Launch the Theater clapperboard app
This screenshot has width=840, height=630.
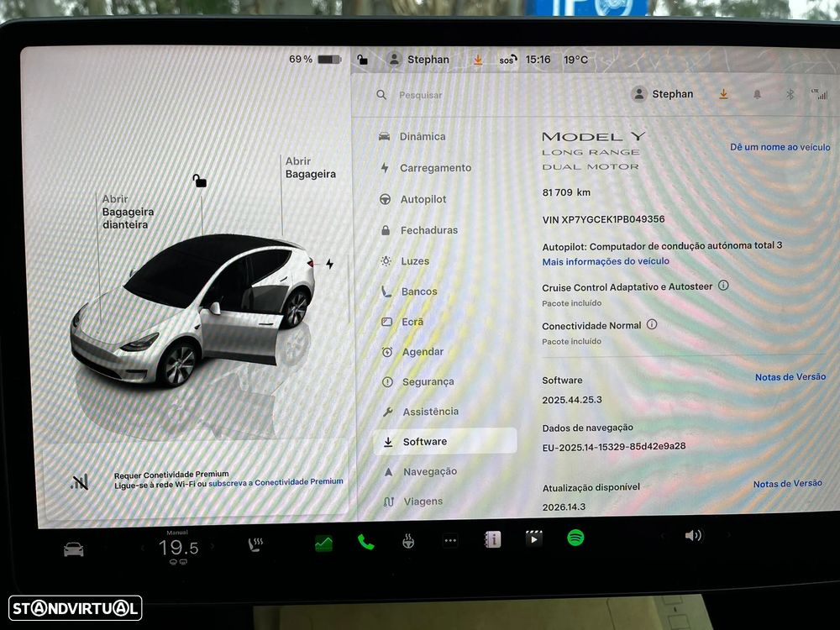tap(534, 538)
